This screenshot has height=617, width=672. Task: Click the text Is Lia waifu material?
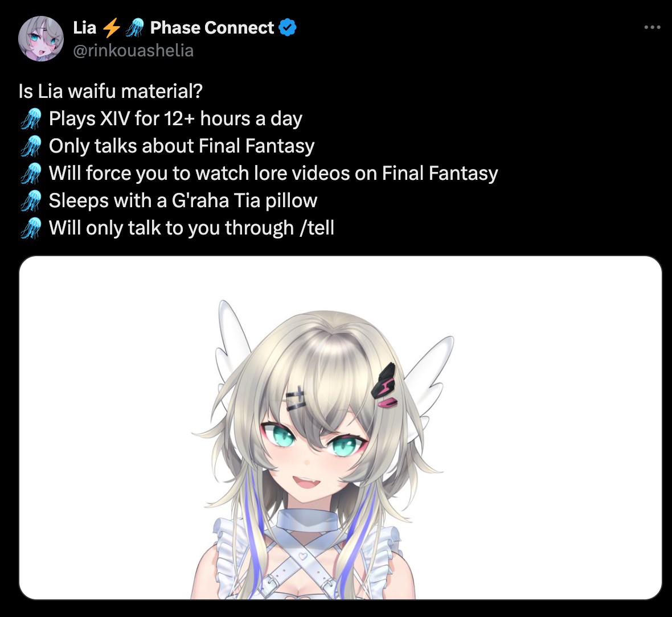pyautogui.click(x=110, y=91)
